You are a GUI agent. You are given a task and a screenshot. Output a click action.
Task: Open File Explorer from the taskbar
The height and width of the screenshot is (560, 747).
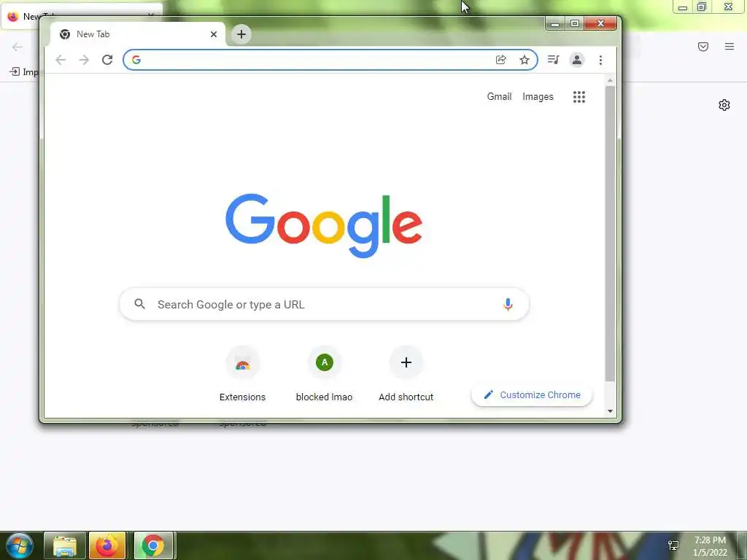(65, 545)
